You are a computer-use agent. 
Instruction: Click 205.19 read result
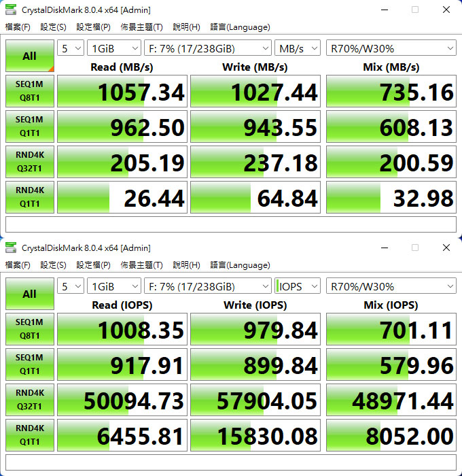tap(122, 162)
